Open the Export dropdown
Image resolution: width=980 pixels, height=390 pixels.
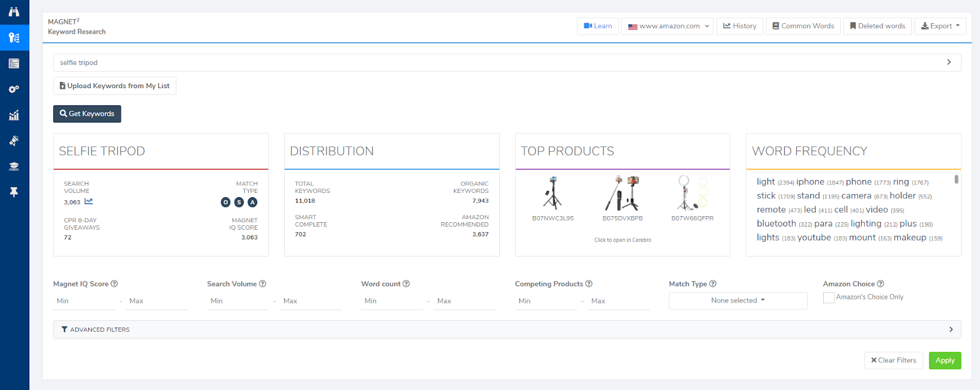[940, 26]
